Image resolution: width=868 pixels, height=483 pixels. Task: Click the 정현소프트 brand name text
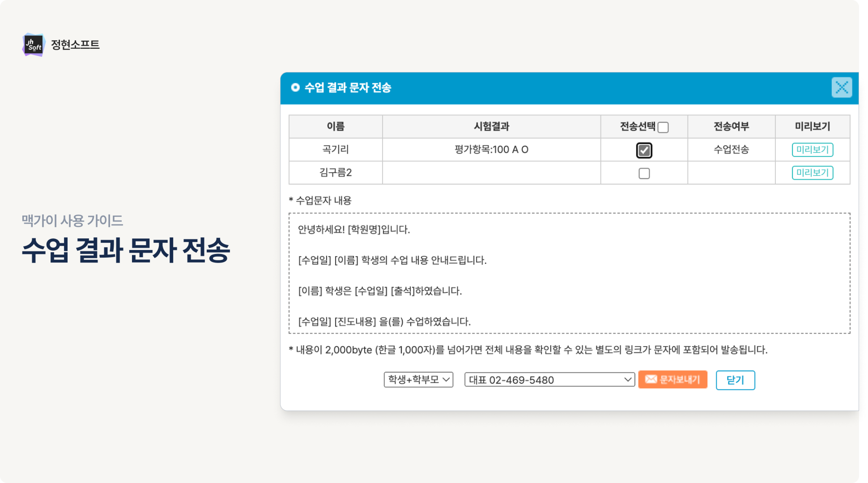click(75, 45)
